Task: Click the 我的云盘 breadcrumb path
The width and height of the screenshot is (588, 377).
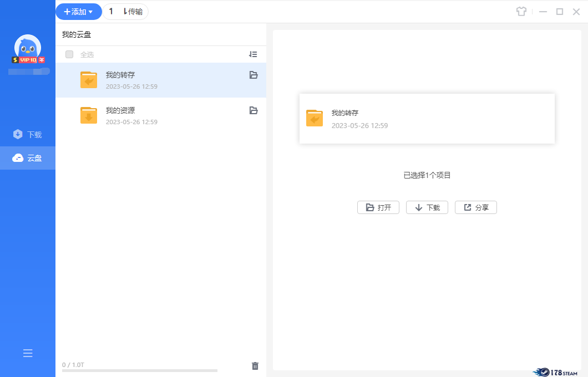Action: pos(77,34)
